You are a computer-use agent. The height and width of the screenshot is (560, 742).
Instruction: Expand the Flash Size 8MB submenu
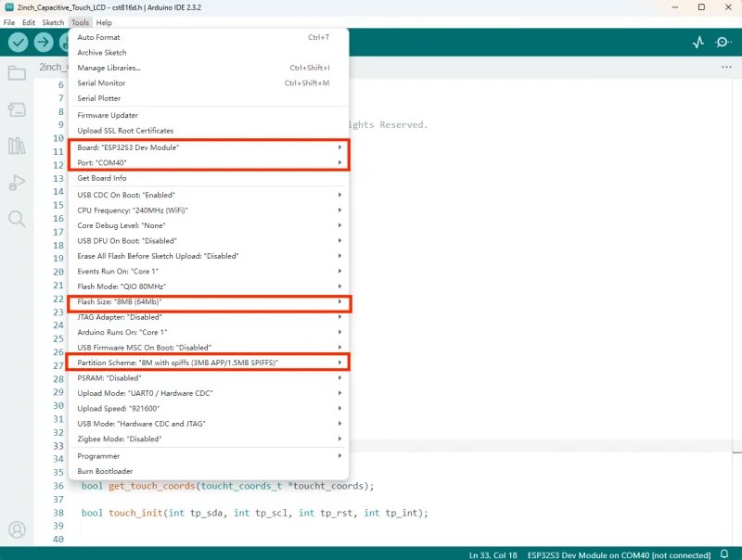point(208,301)
